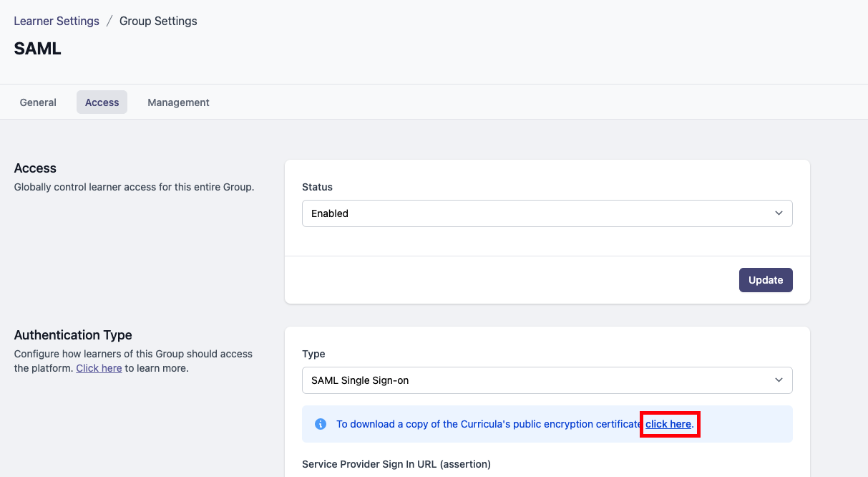Click the Update button
868x477 pixels.
pos(766,280)
